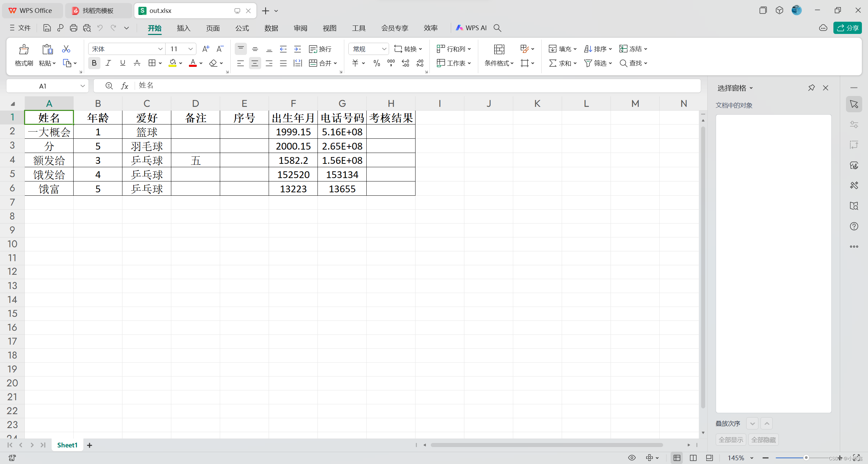
Task: Toggle Italic formatting button
Action: click(108, 63)
